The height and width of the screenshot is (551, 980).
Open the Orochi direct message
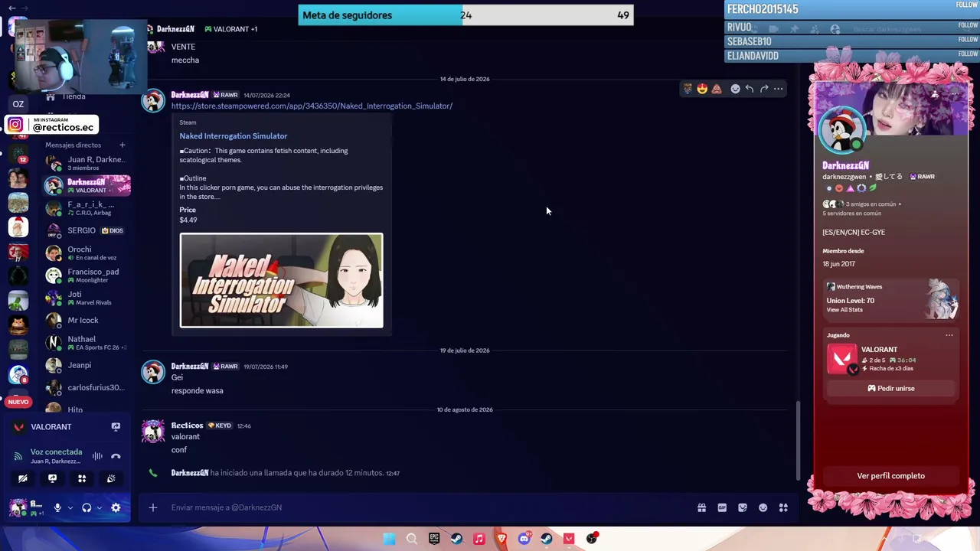pyautogui.click(x=87, y=253)
